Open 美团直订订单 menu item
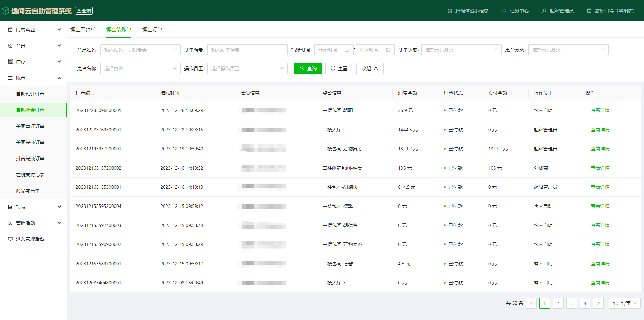The width and height of the screenshot is (644, 320). pos(34,126)
